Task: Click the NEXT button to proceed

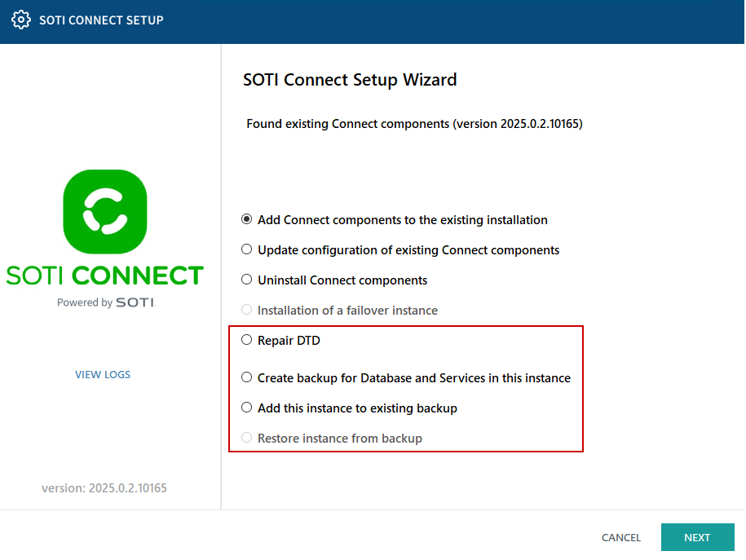Action: [x=697, y=536]
